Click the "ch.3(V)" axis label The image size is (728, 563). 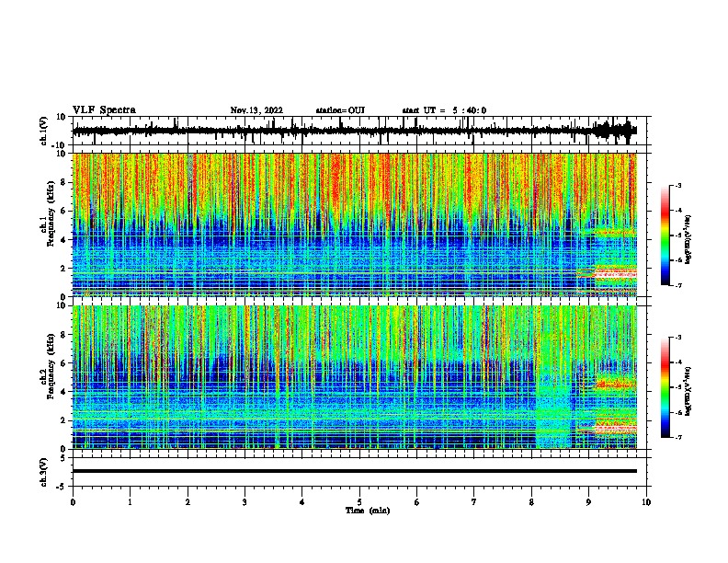pyautogui.click(x=43, y=472)
